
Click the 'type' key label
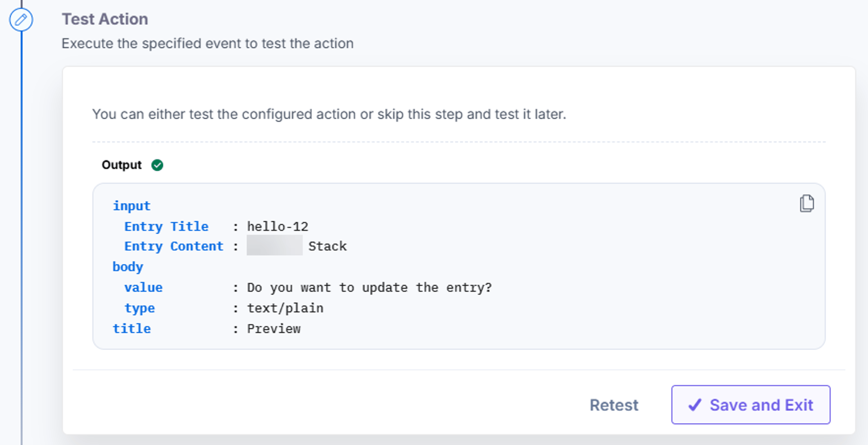click(139, 308)
